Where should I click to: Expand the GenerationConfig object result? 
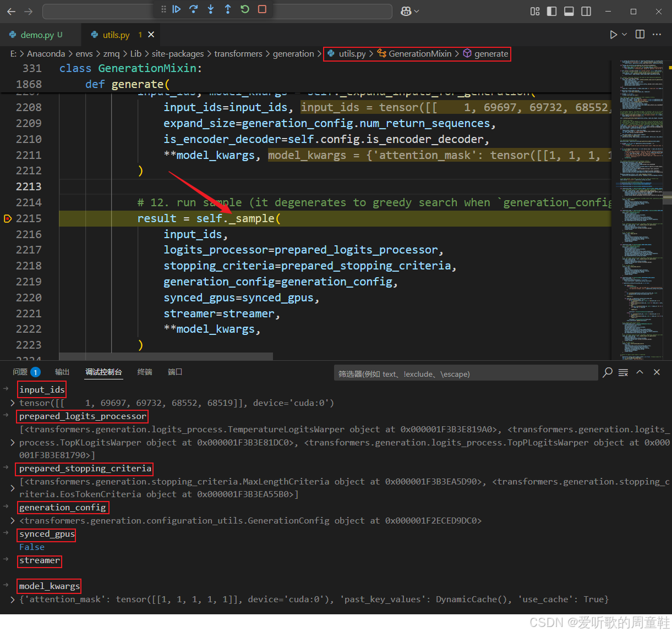pos(12,521)
